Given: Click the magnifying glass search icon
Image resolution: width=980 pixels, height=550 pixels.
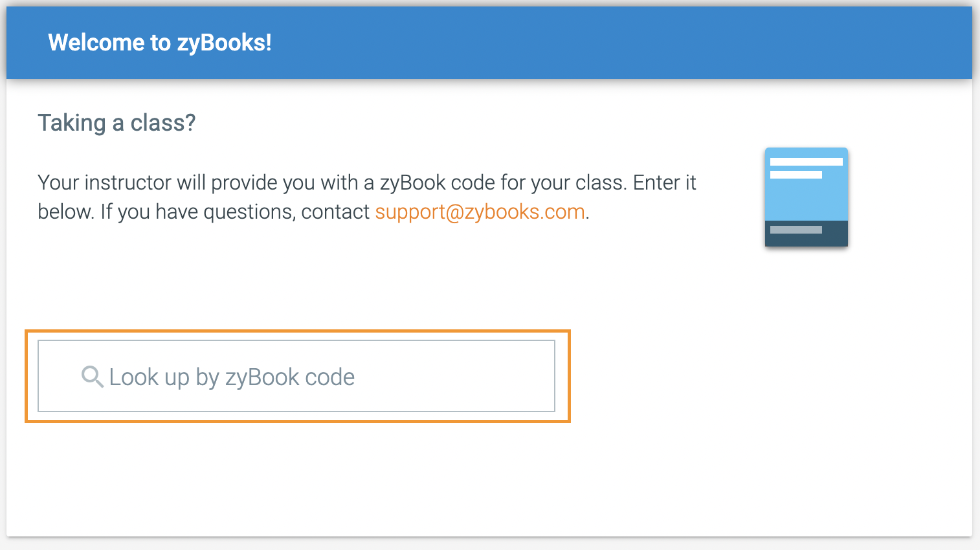Looking at the screenshot, I should pos(92,377).
